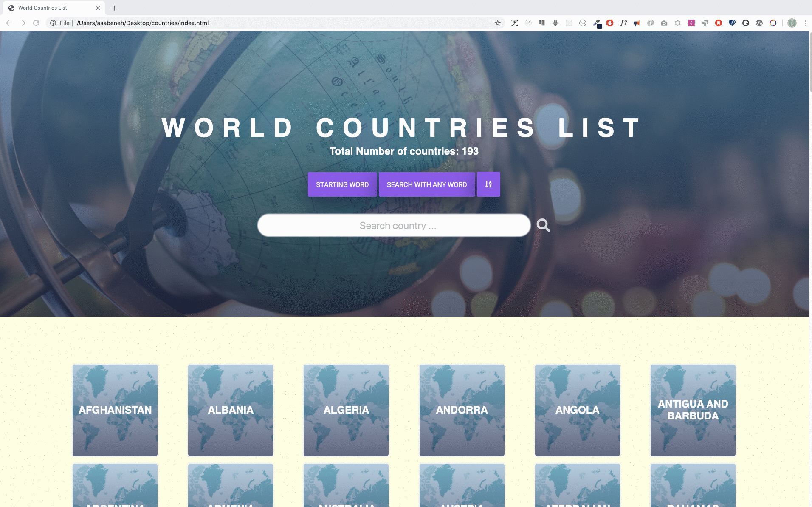Click the red hand ad-blocker extension
The width and height of the screenshot is (812, 507).
pyautogui.click(x=610, y=23)
